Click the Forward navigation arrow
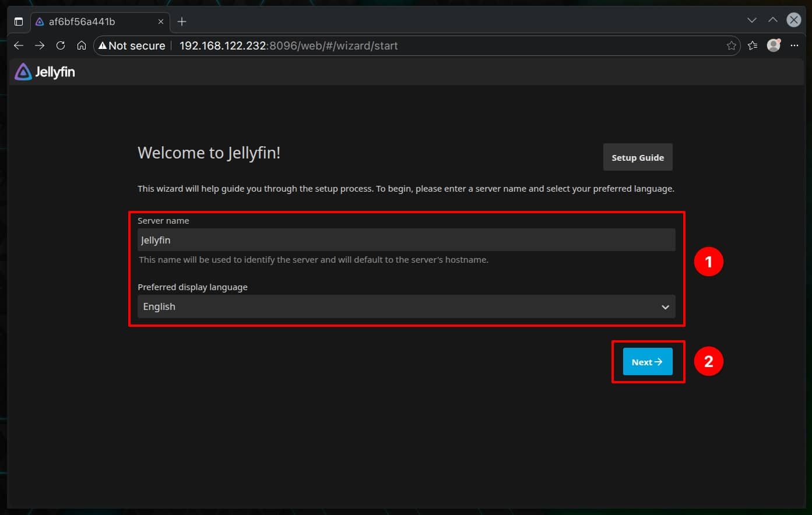Image resolution: width=812 pixels, height=515 pixels. (39, 45)
